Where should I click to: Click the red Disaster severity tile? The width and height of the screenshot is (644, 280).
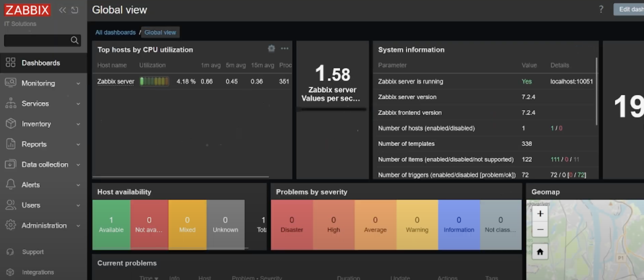[x=292, y=224]
